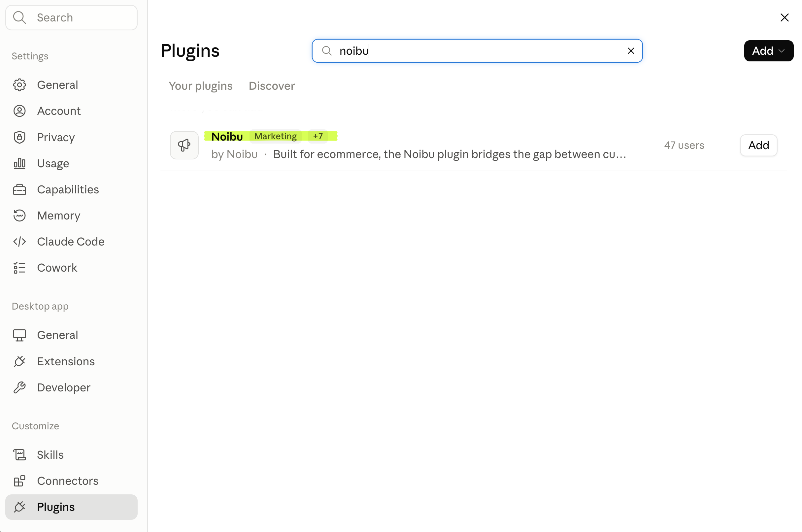
Task: Click the sidebar Search field
Action: tap(72, 17)
